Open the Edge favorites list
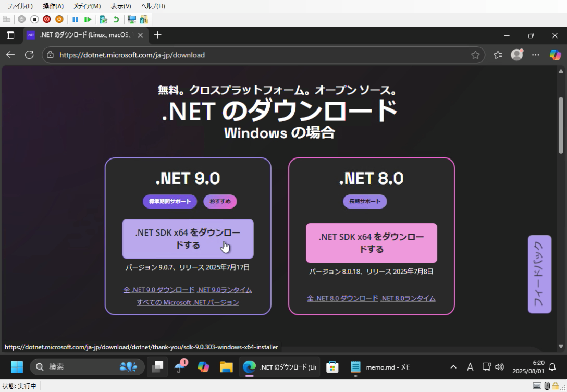567x392 pixels. tap(498, 55)
